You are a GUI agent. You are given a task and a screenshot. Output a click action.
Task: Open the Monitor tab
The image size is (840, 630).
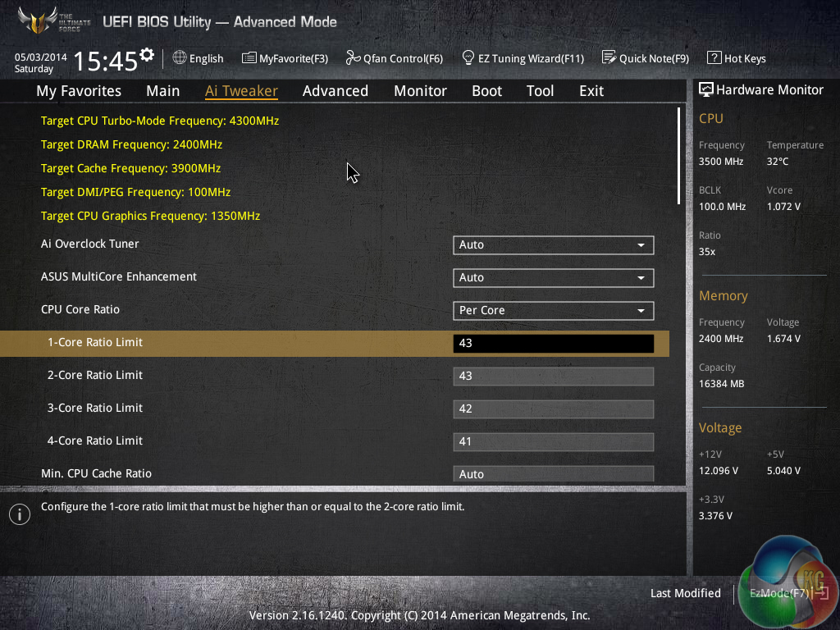[421, 91]
